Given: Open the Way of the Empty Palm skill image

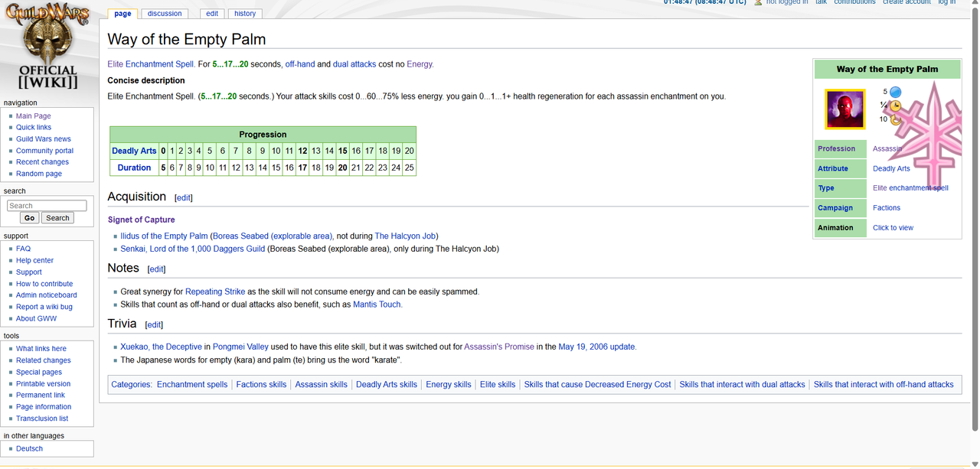Looking at the screenshot, I should pos(845,109).
